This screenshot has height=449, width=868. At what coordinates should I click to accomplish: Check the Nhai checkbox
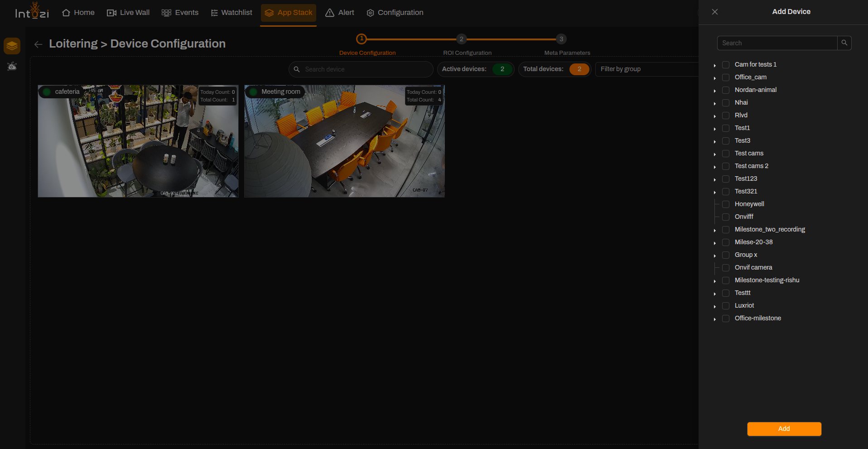pos(726,103)
